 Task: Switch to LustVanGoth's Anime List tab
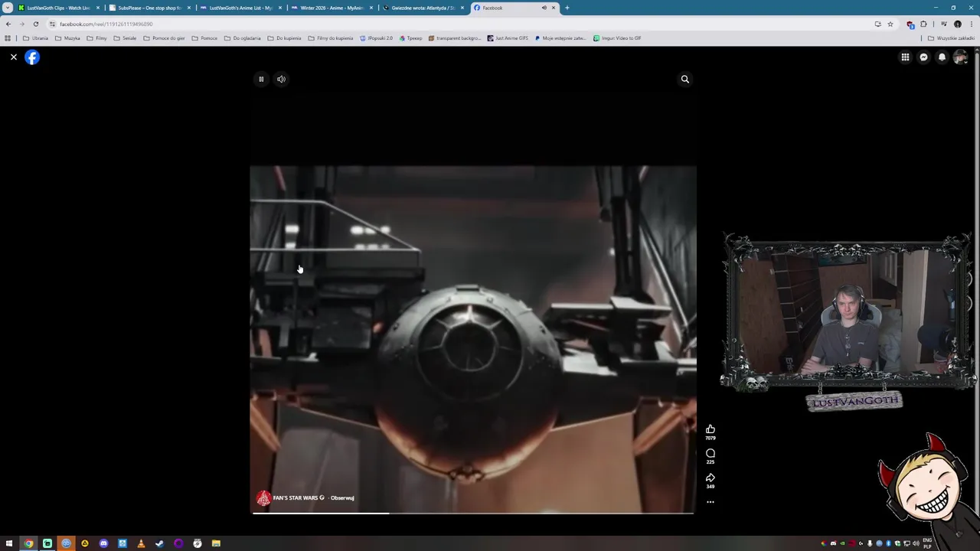[x=240, y=8]
